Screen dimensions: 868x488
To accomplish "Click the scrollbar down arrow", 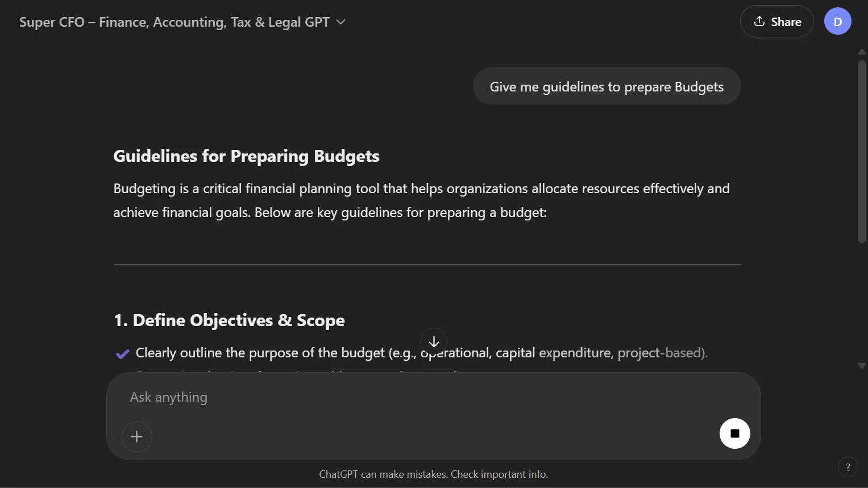I will point(862,366).
